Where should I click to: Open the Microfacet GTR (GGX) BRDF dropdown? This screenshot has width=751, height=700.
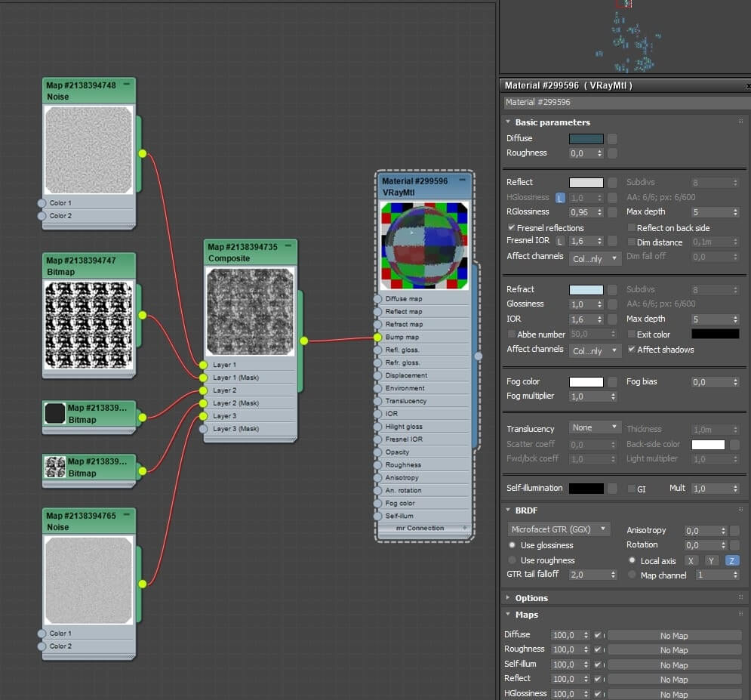coord(559,529)
